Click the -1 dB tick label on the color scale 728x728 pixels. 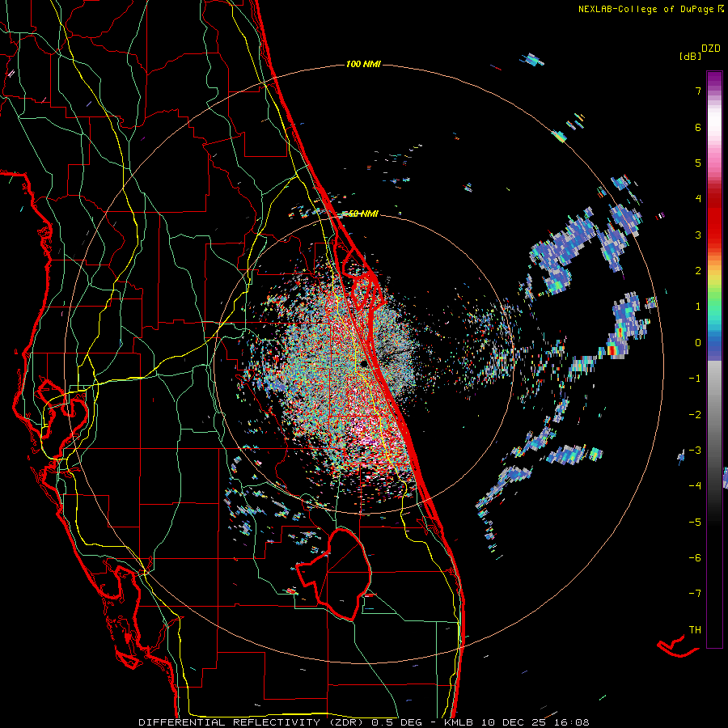[x=695, y=379]
